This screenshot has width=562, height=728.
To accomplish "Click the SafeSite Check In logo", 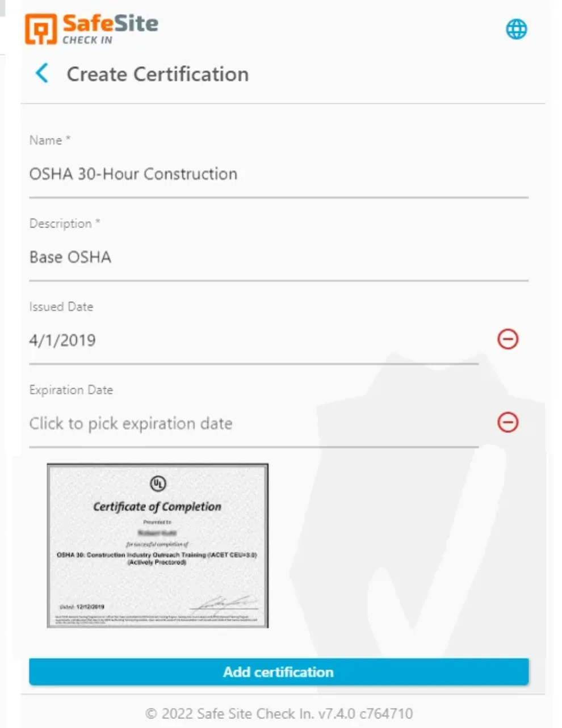I will pyautogui.click(x=91, y=27).
